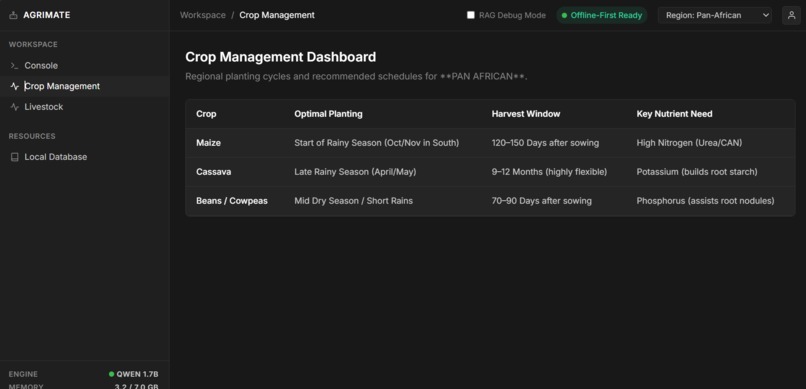The height and width of the screenshot is (389, 806).
Task: Click the Crop Management Dashboard heading
Action: point(281,57)
